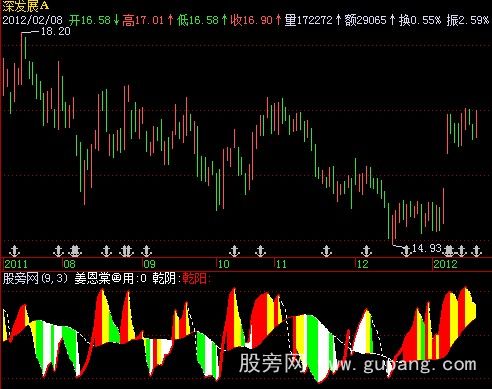492x389 pixels.
Task: Select the 09 month timeline label
Action: (x=149, y=264)
